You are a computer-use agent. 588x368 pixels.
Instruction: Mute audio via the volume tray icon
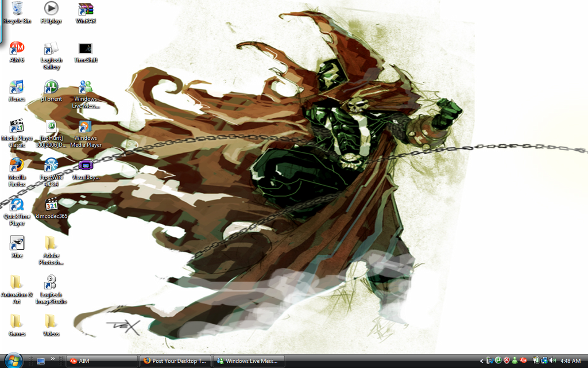(x=552, y=361)
